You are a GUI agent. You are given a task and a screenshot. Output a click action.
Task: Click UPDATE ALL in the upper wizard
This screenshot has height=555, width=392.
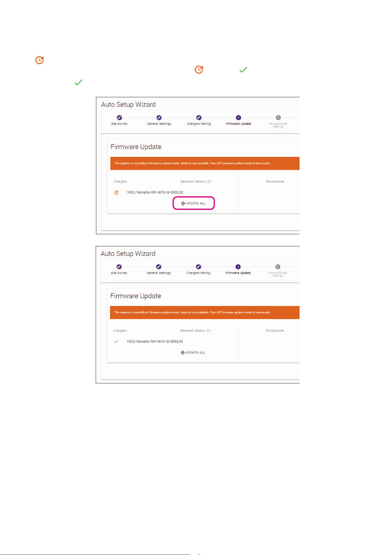193,203
